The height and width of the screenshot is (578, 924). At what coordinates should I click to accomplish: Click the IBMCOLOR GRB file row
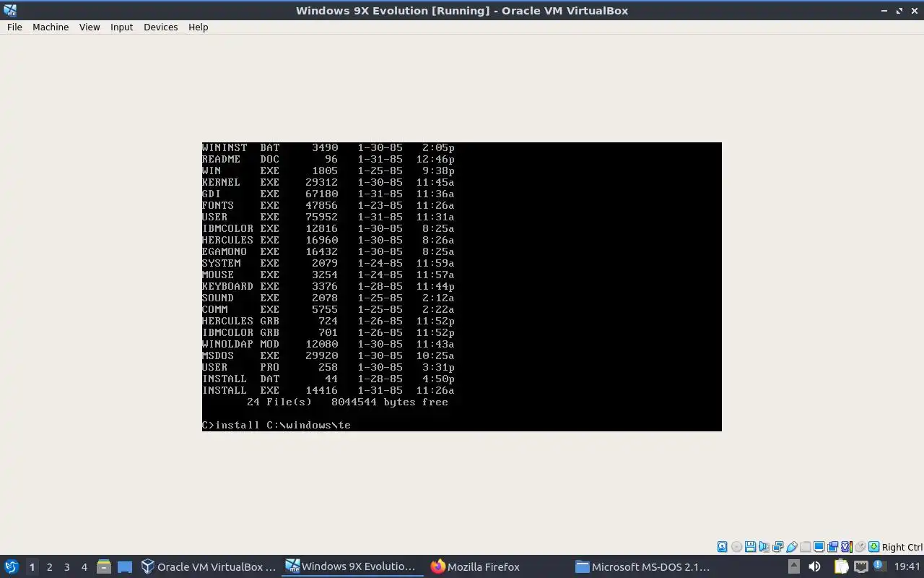point(328,332)
